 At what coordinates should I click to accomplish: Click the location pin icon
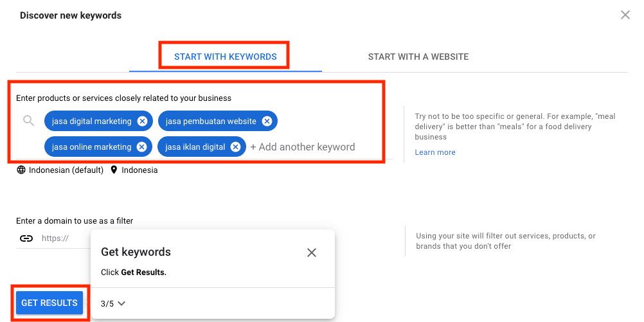tap(114, 170)
